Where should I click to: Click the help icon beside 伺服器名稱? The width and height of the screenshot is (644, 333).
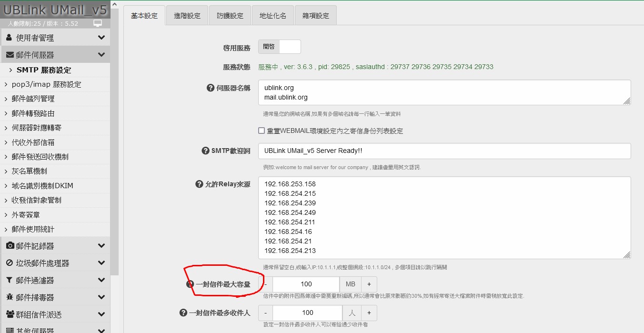click(x=210, y=88)
